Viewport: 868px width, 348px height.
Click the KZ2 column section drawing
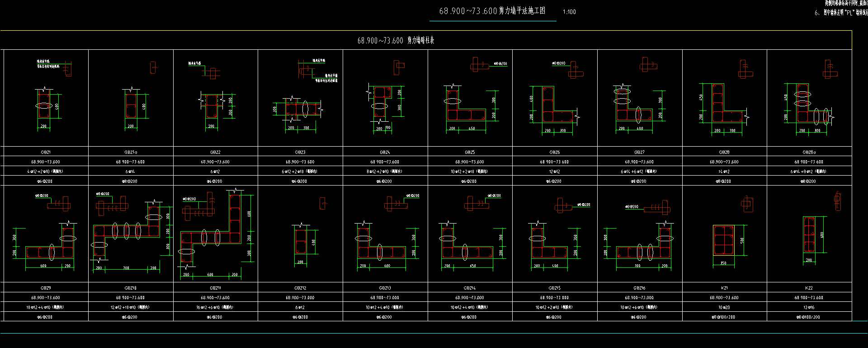tap(809, 234)
